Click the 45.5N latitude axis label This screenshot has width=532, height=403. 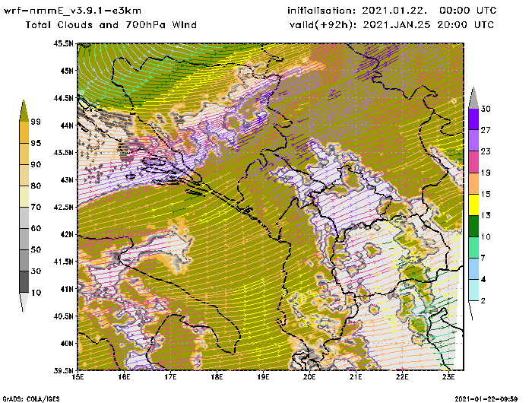click(63, 43)
